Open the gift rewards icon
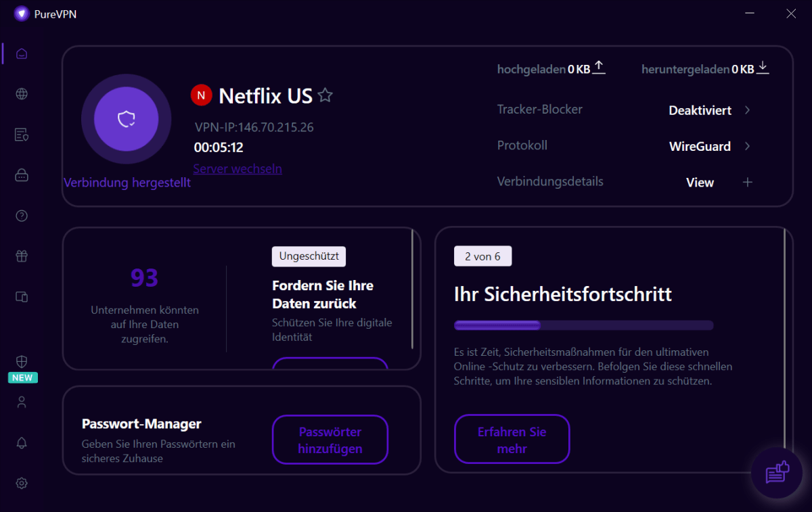The height and width of the screenshot is (512, 812). click(22, 256)
